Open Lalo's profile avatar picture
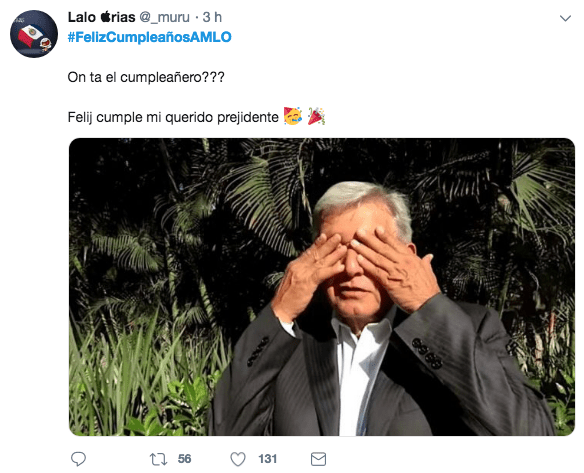Screen dimensions: 584x473 pyautogui.click(x=34, y=34)
